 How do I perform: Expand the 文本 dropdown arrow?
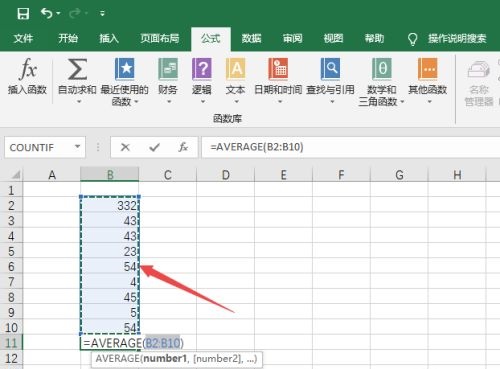[x=237, y=102]
